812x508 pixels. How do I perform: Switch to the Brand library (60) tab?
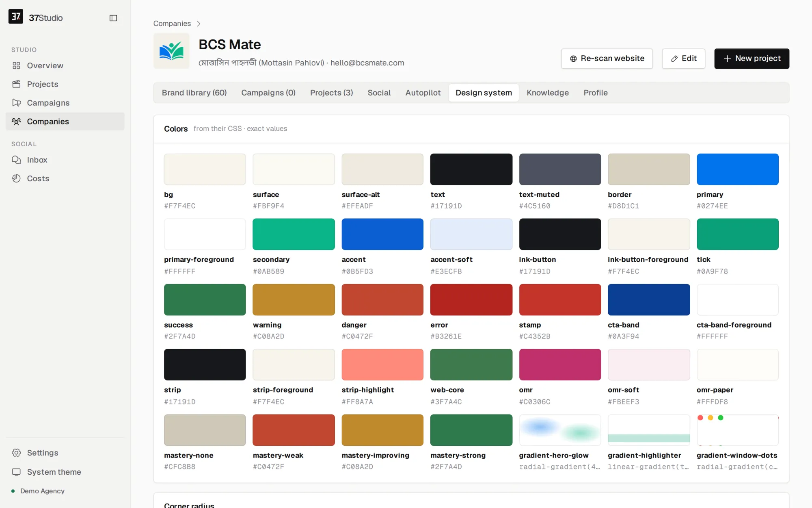194,93
